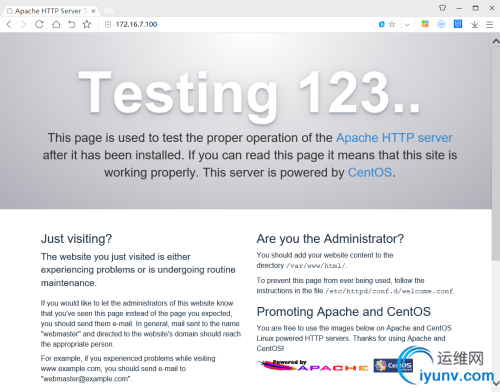Maximize the browser window
Viewport: 500px width, 392px height.
point(475,8)
